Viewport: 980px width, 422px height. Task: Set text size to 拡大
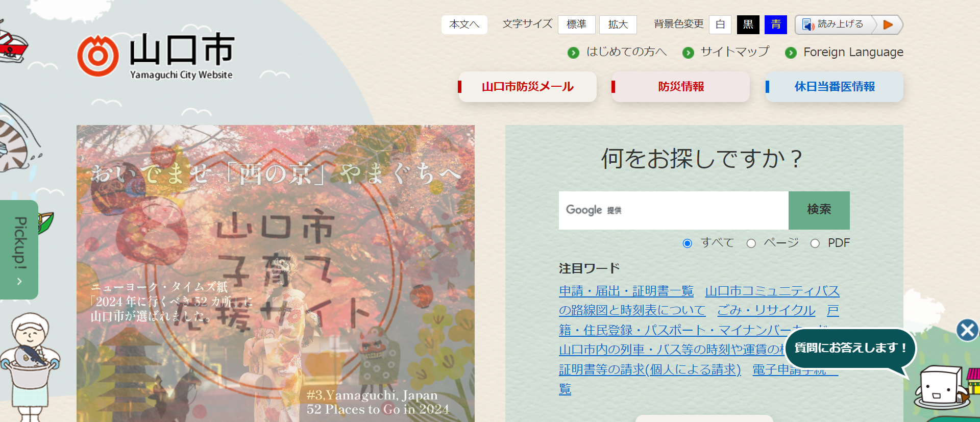pyautogui.click(x=618, y=24)
